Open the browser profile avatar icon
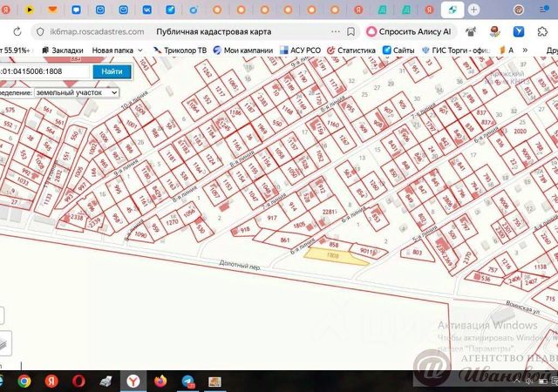 pyautogui.click(x=519, y=10)
